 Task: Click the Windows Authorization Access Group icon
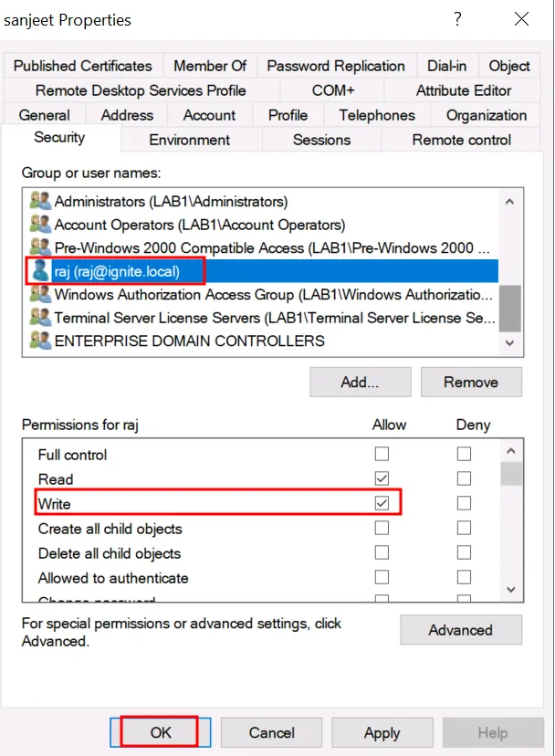click(40, 294)
